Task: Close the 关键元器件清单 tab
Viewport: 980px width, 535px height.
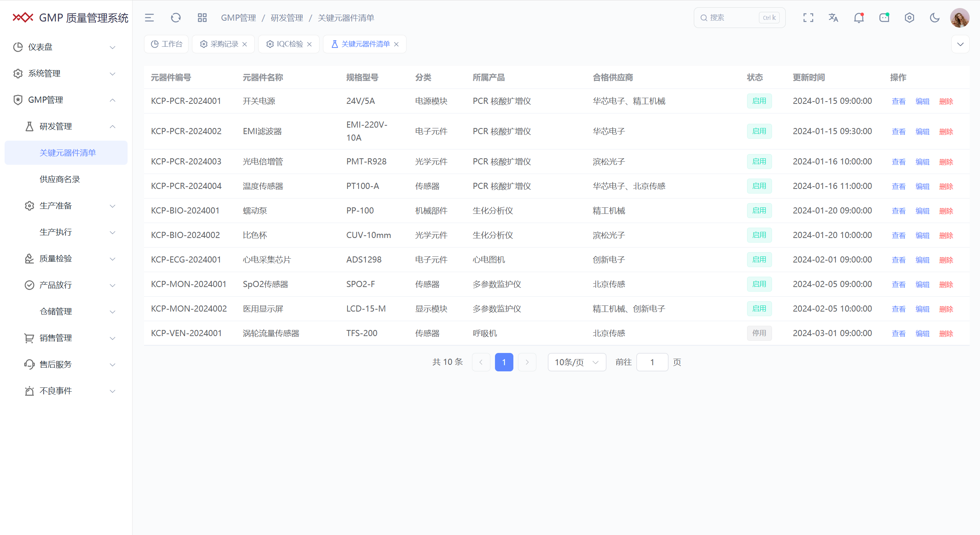Action: click(397, 44)
